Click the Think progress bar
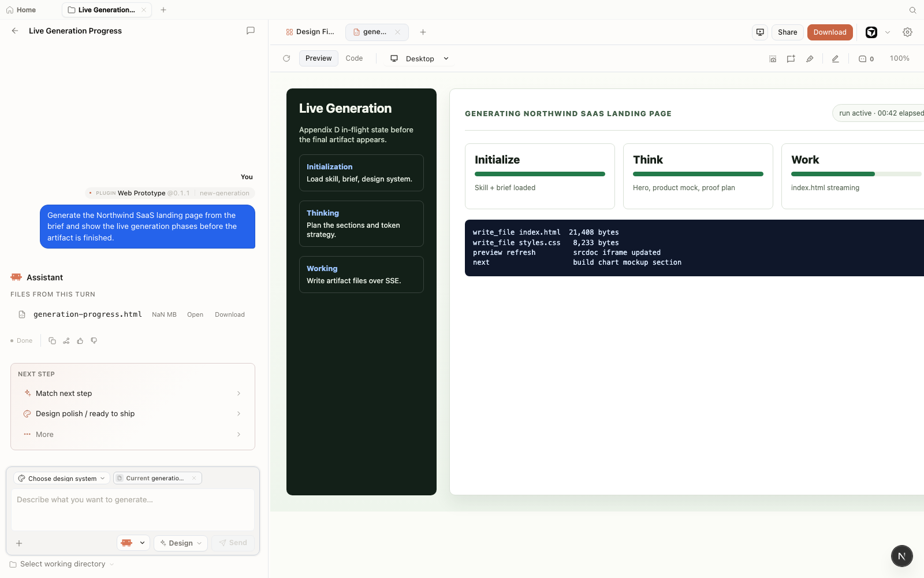The width and height of the screenshot is (924, 578). pyautogui.click(x=698, y=174)
